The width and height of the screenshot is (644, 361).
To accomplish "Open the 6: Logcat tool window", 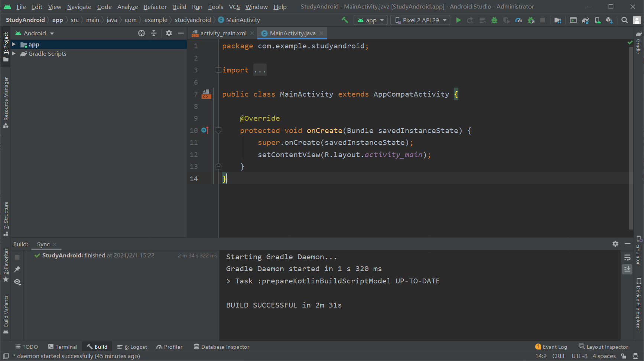I will point(132,347).
